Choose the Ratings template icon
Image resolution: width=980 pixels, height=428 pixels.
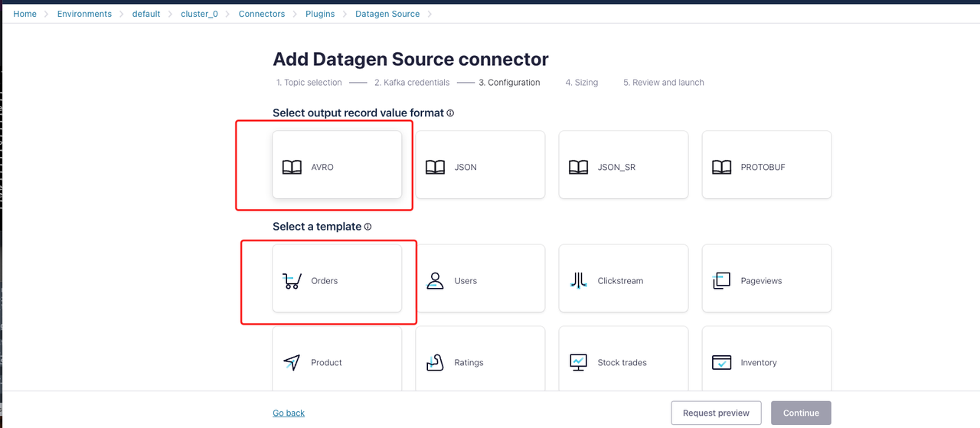point(435,363)
